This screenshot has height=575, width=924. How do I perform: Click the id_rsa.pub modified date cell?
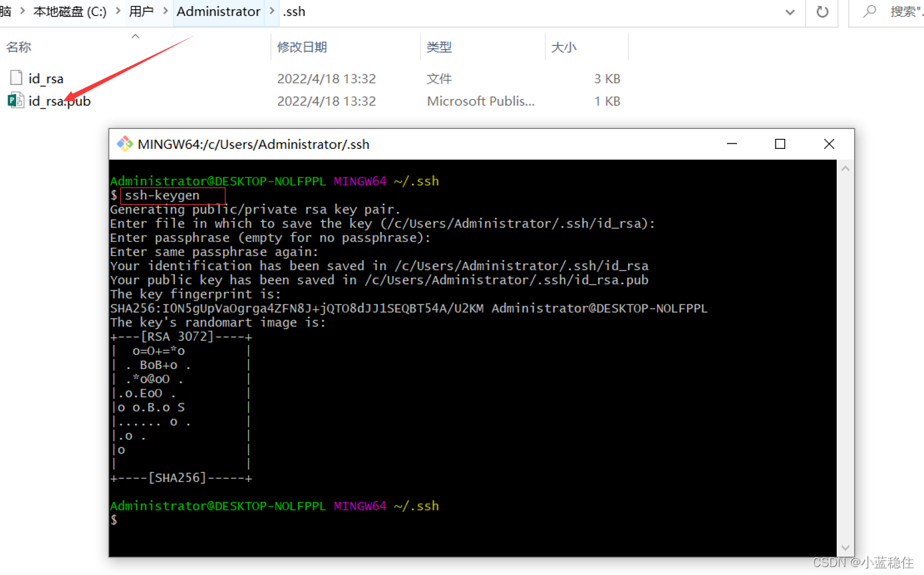[x=327, y=101]
